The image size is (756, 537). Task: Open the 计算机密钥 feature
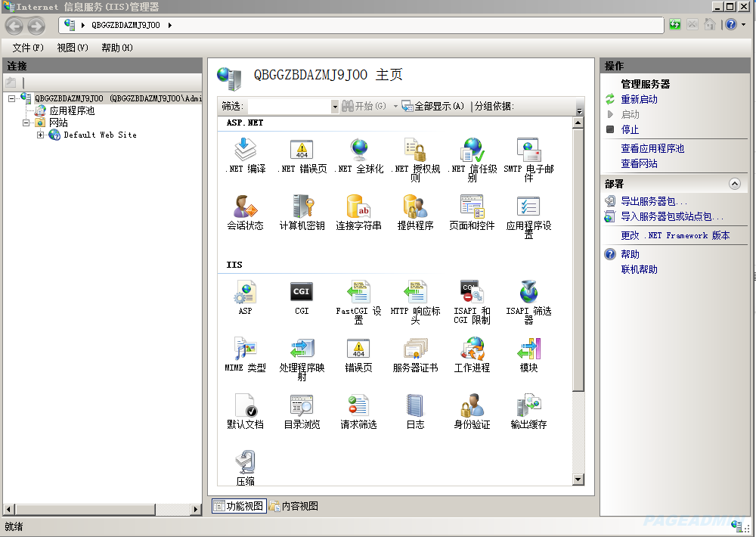pyautogui.click(x=302, y=208)
